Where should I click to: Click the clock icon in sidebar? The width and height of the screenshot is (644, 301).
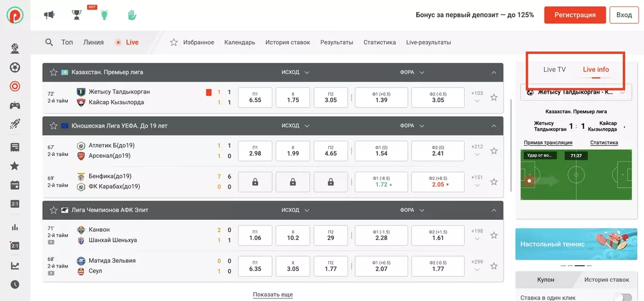pyautogui.click(x=15, y=285)
